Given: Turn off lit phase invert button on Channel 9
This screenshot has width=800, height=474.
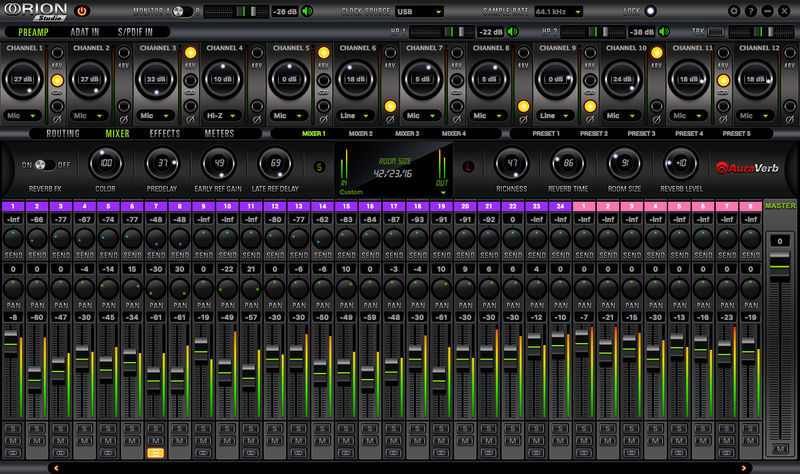Looking at the screenshot, I should click(590, 106).
